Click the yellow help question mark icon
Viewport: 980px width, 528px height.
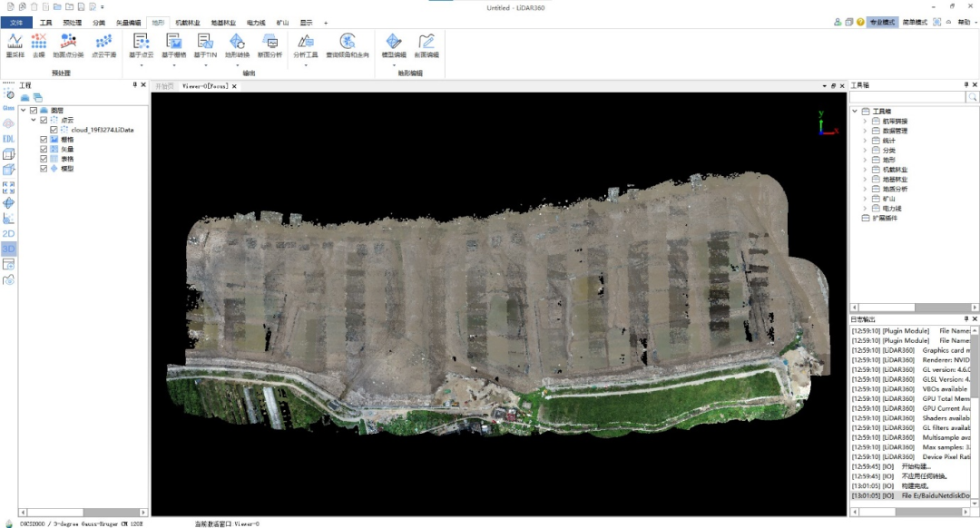click(860, 23)
